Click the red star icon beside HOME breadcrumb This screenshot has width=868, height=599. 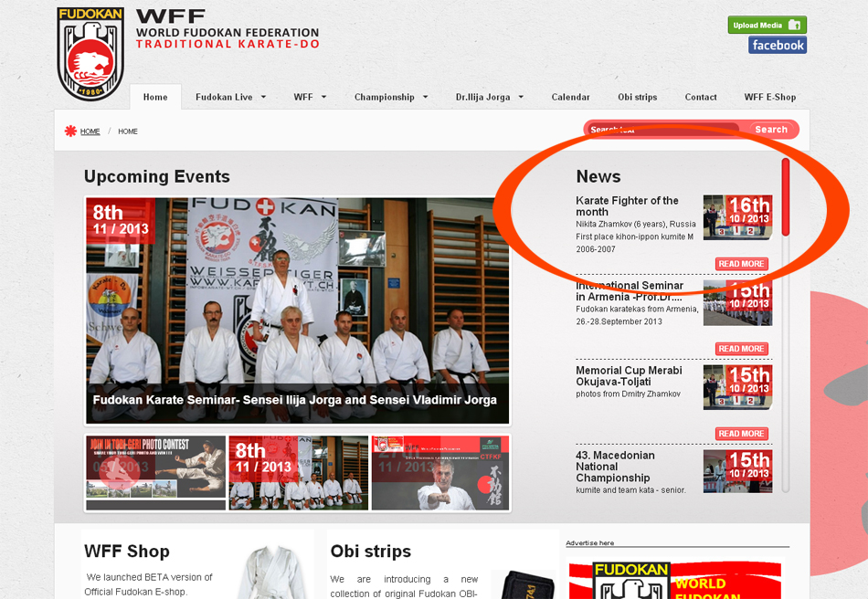tap(70, 131)
